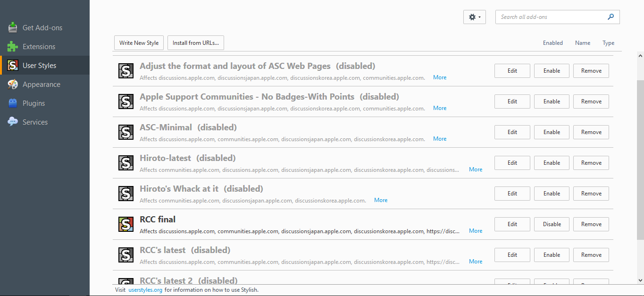Edit Hiroto's Whack at it style
Screen dimensions: 644x296
tap(512, 194)
